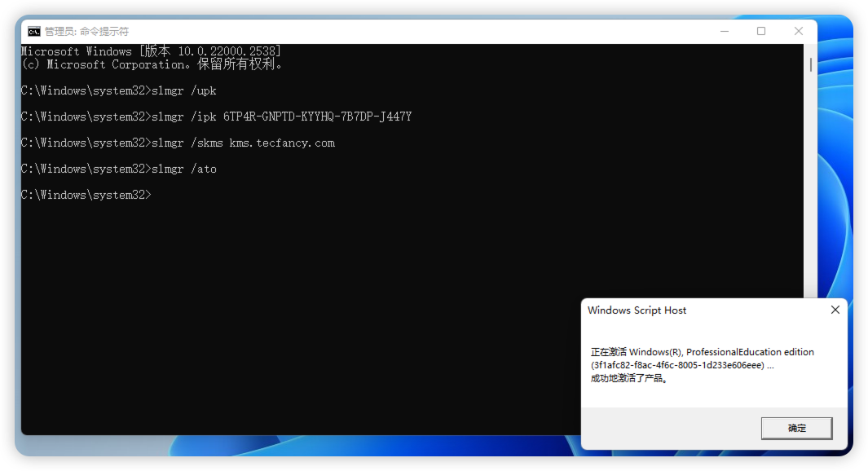
Task: Click the 正在激活 Windows(R) ProfessionalEducation text
Action: 702,352
